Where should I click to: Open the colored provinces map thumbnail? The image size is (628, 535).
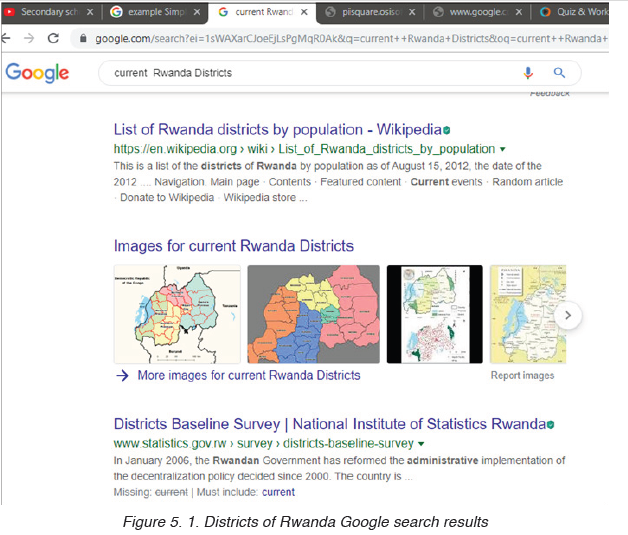coord(314,314)
